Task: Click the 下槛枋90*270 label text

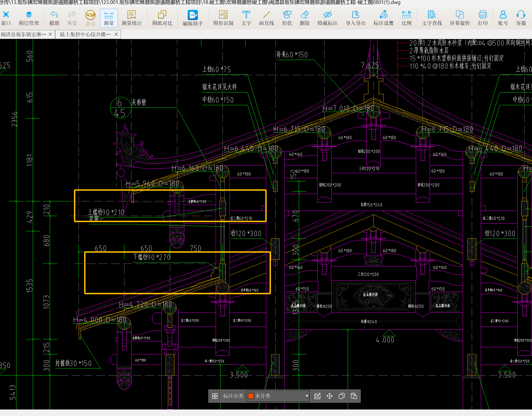Action: tap(152, 257)
